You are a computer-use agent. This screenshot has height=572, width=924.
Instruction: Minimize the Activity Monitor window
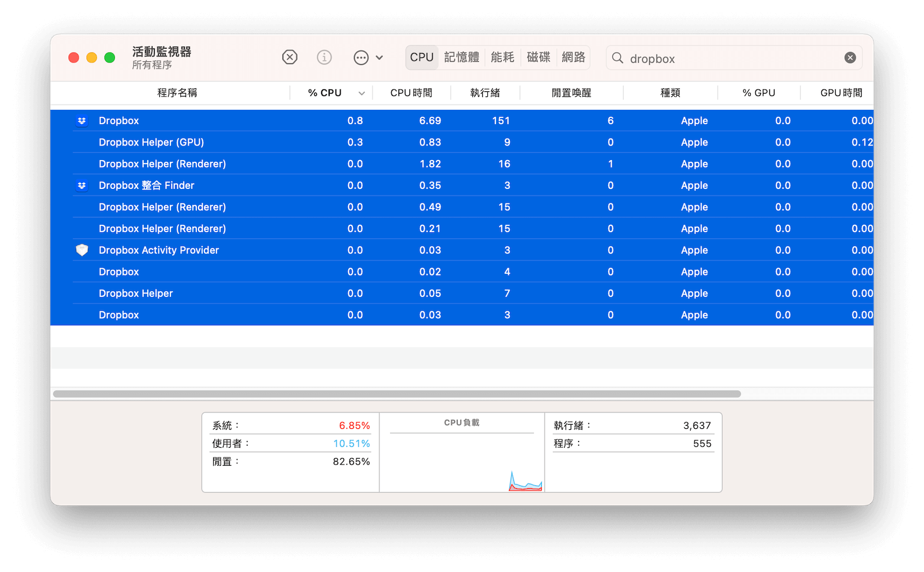click(x=91, y=57)
